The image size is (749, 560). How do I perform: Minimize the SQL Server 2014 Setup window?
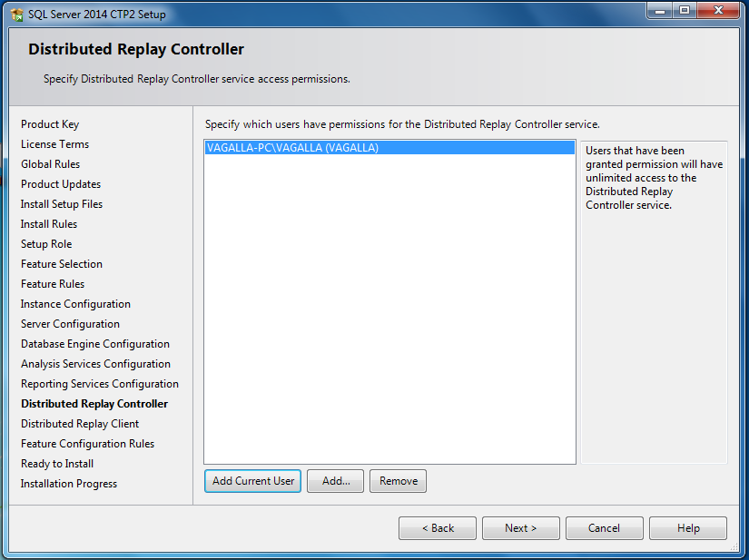pos(660,11)
